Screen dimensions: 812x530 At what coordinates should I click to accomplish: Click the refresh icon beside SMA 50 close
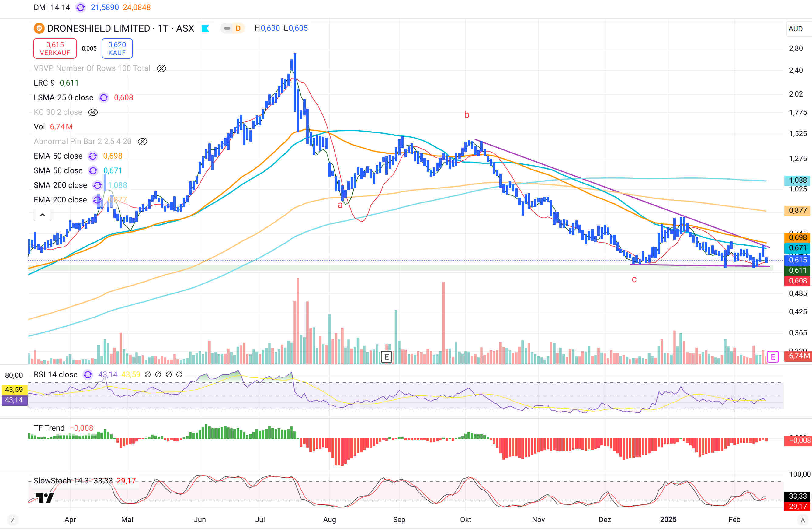(x=93, y=171)
